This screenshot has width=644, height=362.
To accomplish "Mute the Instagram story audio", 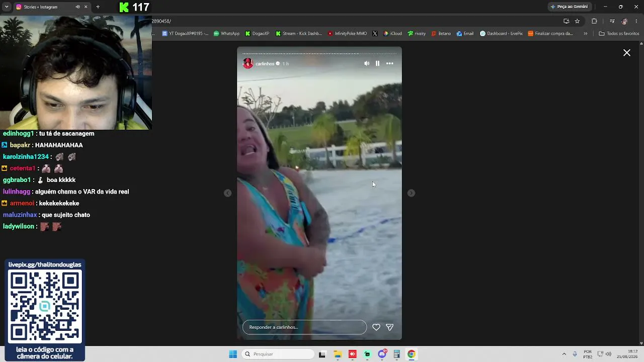I will tap(367, 63).
